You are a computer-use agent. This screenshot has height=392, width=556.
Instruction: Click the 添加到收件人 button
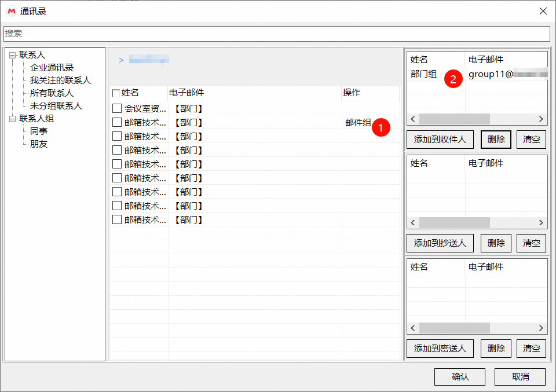[x=440, y=139]
